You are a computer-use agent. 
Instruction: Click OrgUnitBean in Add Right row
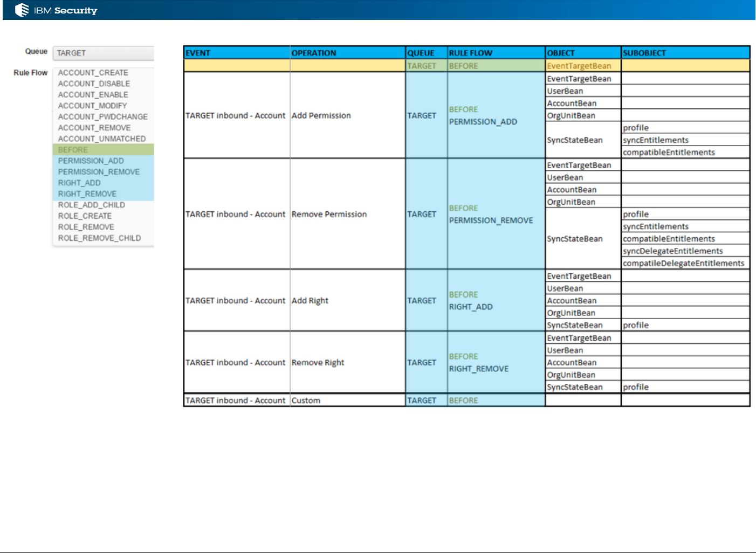pyautogui.click(x=583, y=313)
